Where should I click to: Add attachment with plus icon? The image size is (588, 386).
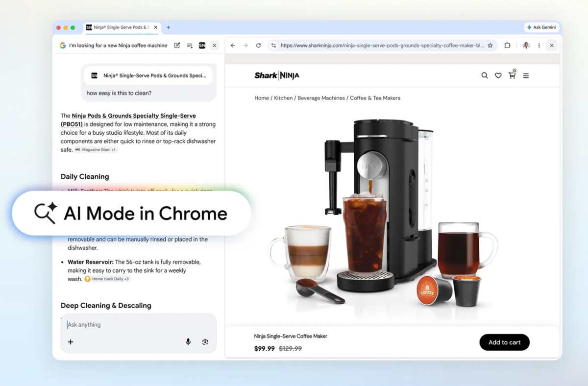point(71,342)
